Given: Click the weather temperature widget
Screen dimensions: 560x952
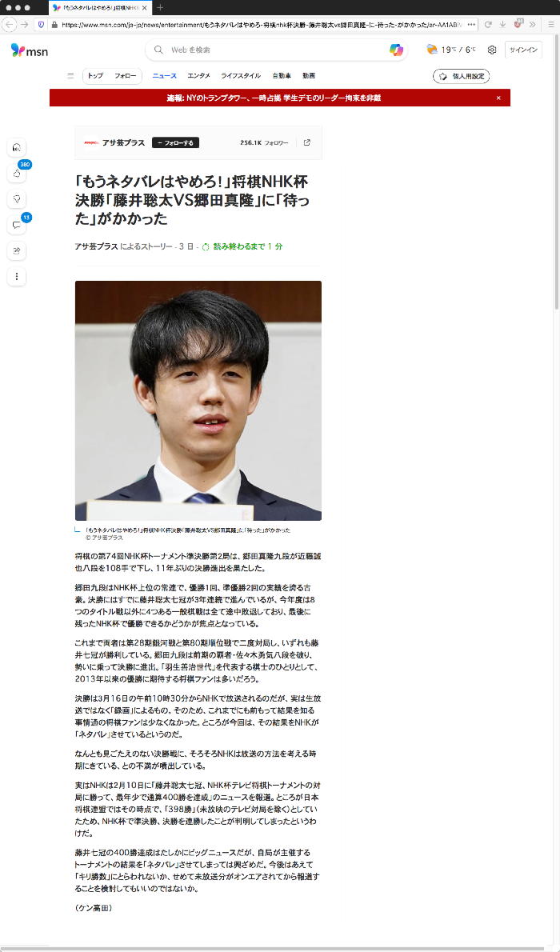Looking at the screenshot, I should click(451, 50).
